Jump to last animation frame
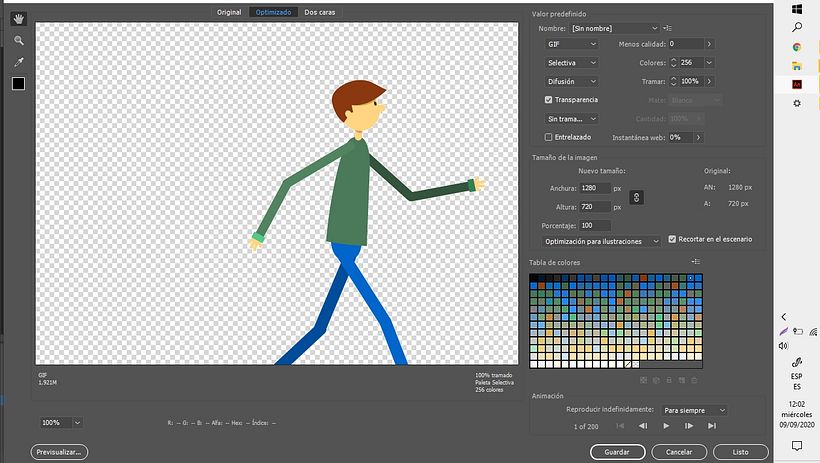Screen dimensions: 820x463 point(713,426)
